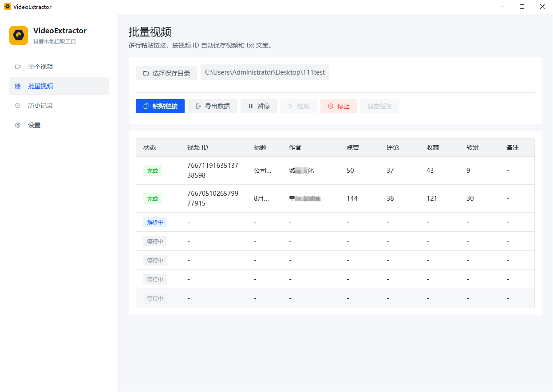Click the history clock icon

18,106
